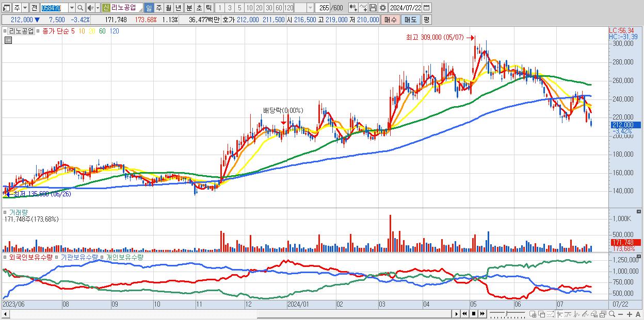Viewport: 644px width, 320px height.
Task: Switch chart to monthly (월) period
Action: coord(168,8)
